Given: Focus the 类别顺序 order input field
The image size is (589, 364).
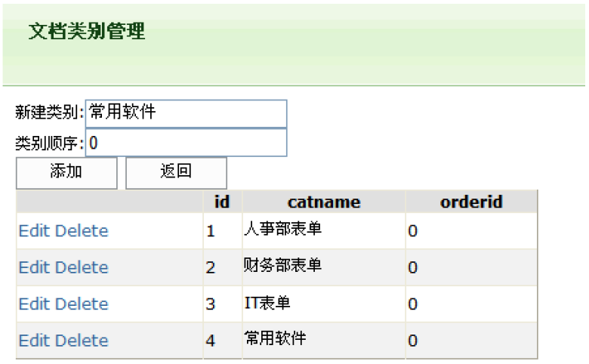Looking at the screenshot, I should coord(187,143).
